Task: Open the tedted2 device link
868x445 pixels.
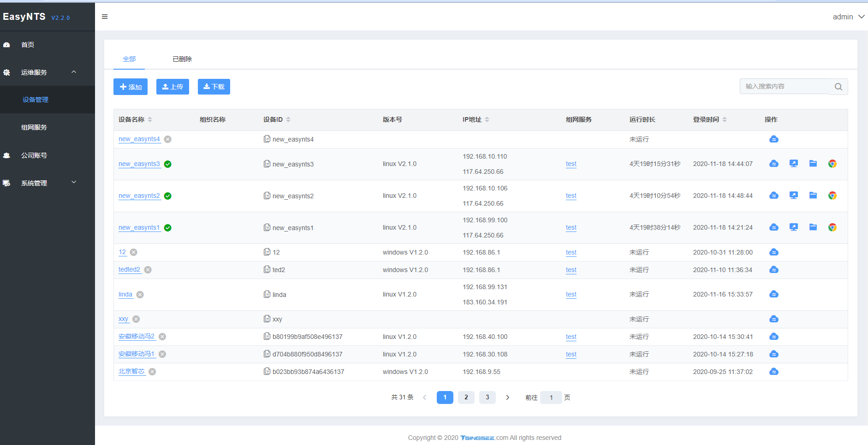Action: 130,270
